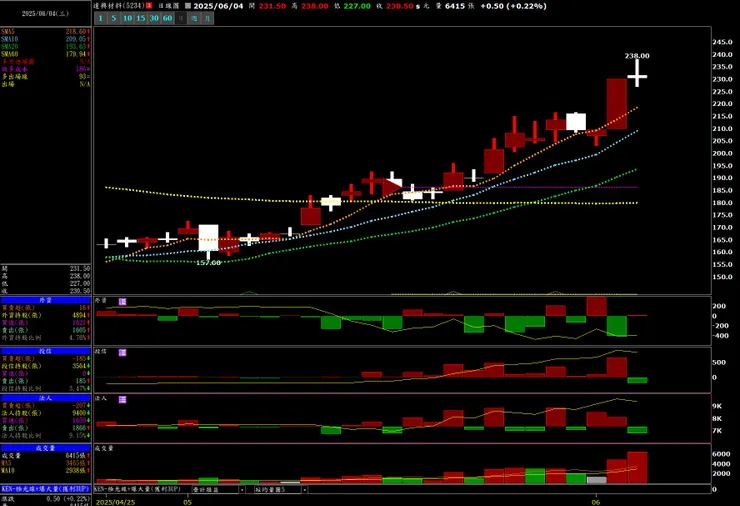The height and width of the screenshot is (506, 740).
Task: Click the 157.00 low price label on chart
Action: point(209,262)
